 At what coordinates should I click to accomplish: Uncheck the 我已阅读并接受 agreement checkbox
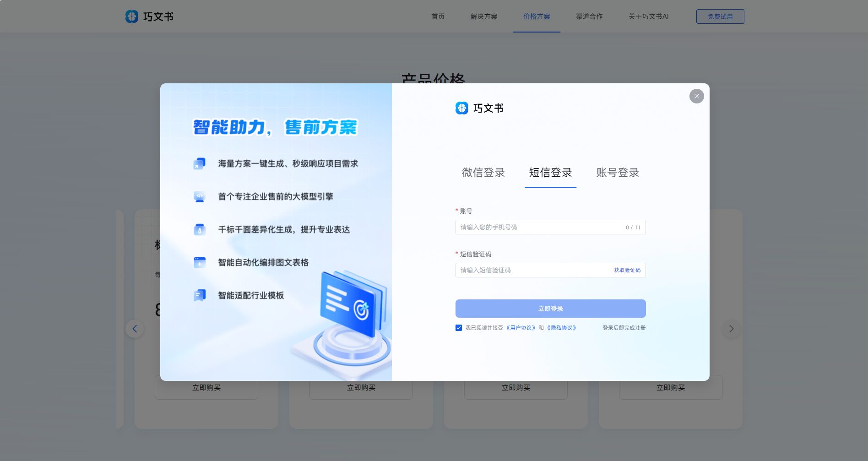[458, 327]
